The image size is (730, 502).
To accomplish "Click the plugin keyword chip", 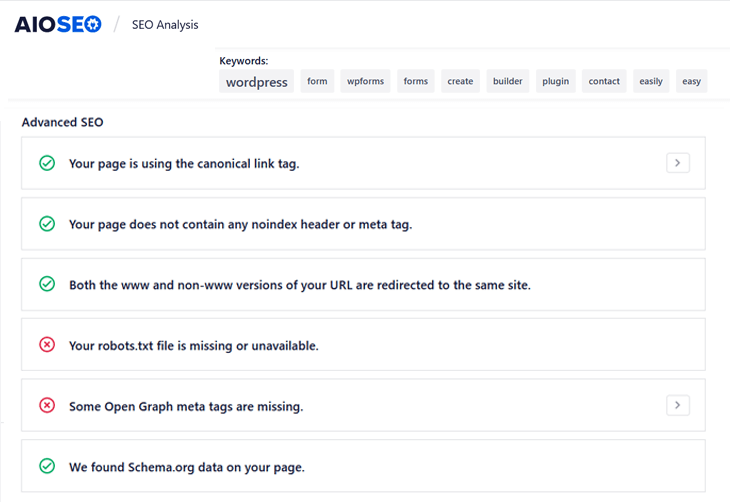I will pos(555,81).
